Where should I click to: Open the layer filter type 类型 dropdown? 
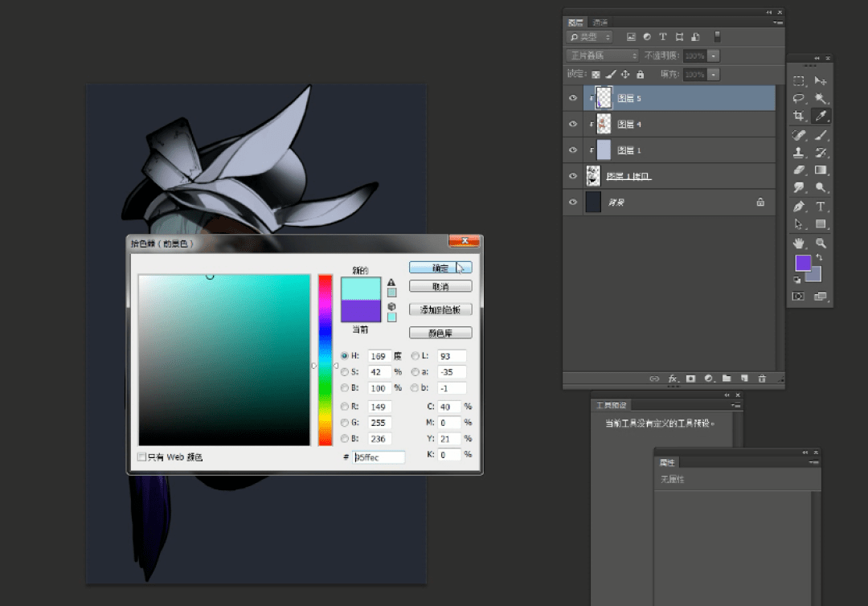[x=590, y=37]
